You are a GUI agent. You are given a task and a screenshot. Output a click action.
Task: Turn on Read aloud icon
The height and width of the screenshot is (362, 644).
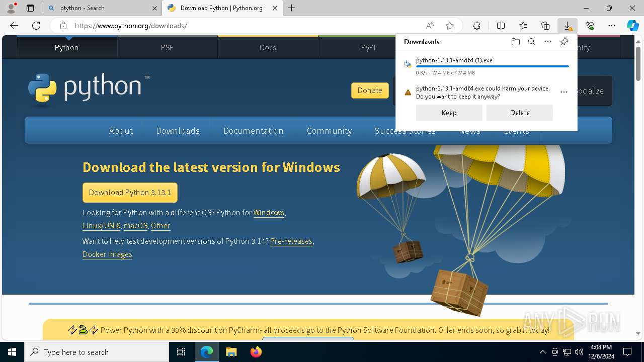click(x=430, y=26)
